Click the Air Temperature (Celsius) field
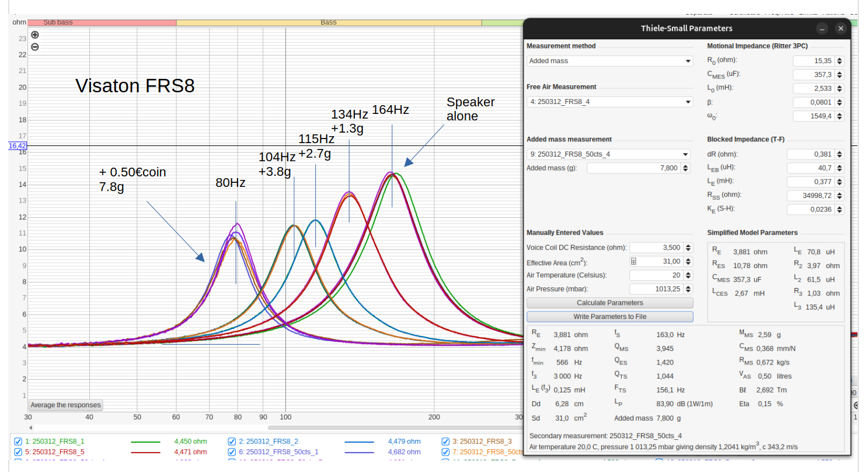The width and height of the screenshot is (868, 472). (x=656, y=275)
